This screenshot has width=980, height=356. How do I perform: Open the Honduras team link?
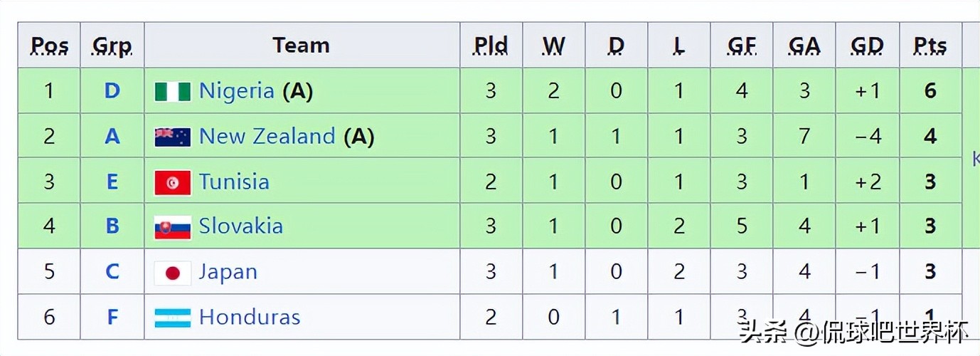click(x=250, y=318)
